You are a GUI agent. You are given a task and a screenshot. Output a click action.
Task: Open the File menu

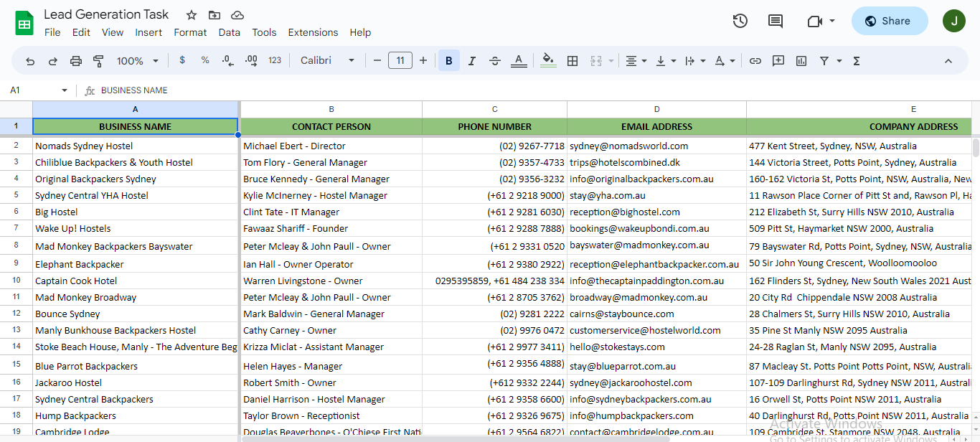(52, 32)
